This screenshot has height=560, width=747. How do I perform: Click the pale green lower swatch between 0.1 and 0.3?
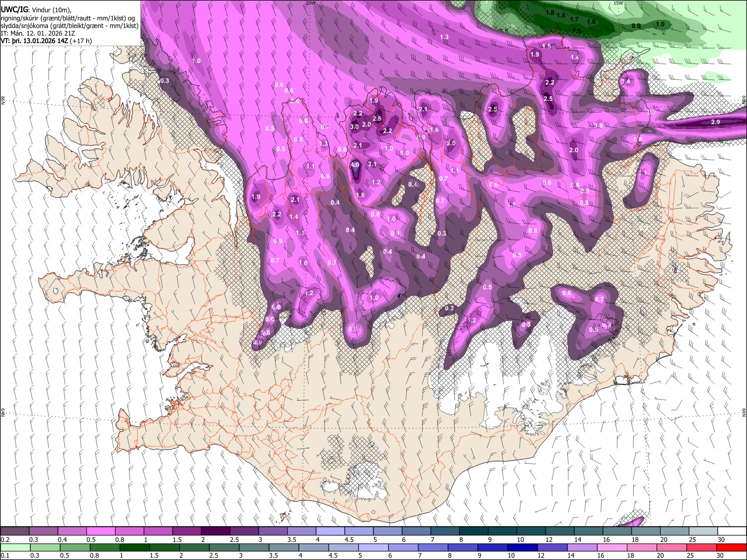(15, 547)
